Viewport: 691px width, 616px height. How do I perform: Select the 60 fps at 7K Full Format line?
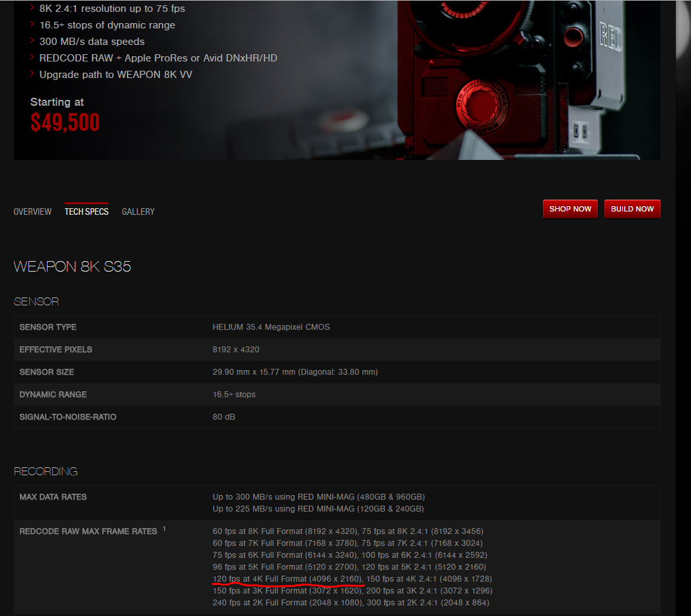(348, 543)
